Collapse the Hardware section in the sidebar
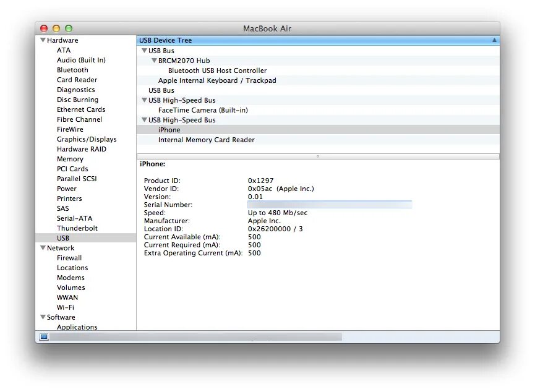 [x=43, y=40]
